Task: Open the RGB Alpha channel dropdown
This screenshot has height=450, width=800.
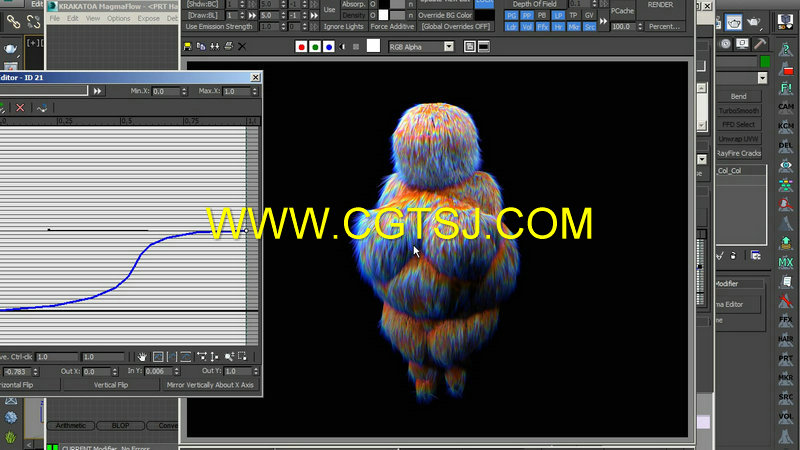Action: coord(448,47)
